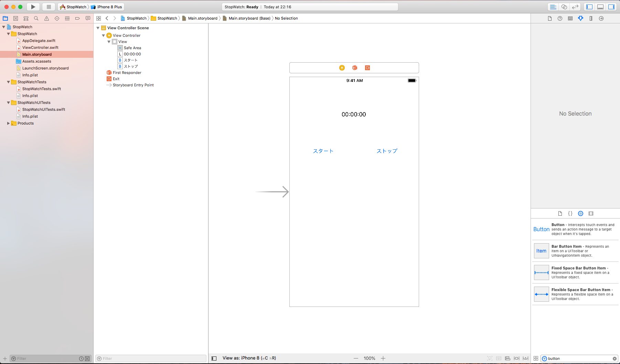This screenshot has width=620, height=364.
Task: Show the Quick Help inspector
Action: click(x=560, y=18)
